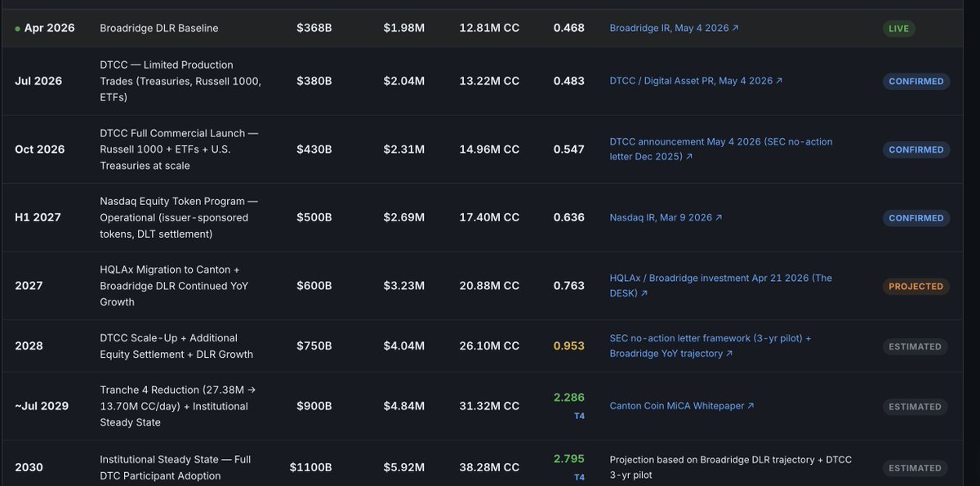Click the $500B value
The height and width of the screenshot is (486, 980).
click(314, 217)
